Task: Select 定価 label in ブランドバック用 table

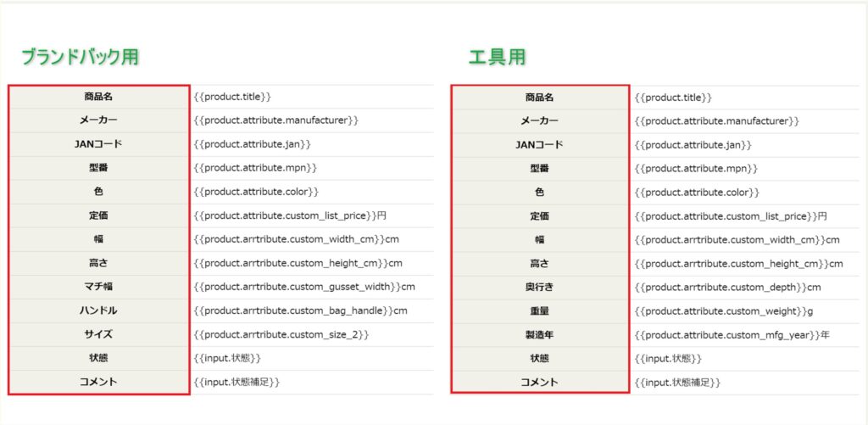Action: [x=98, y=215]
